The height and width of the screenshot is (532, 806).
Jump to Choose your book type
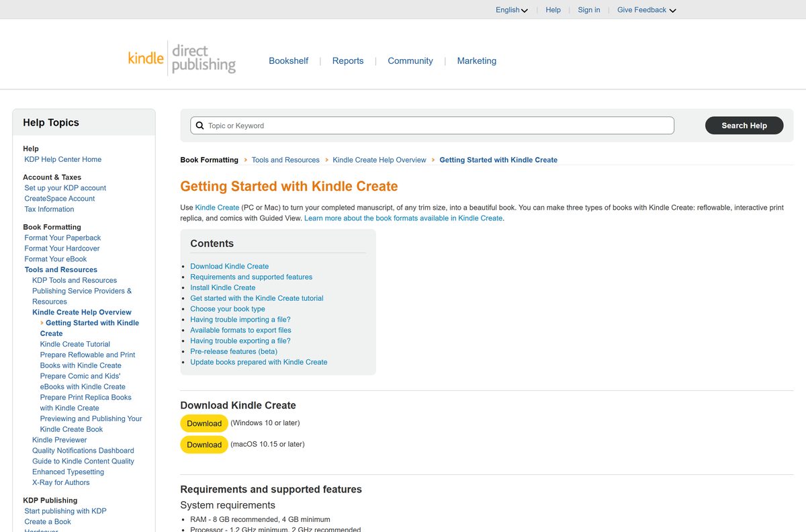[x=228, y=309]
